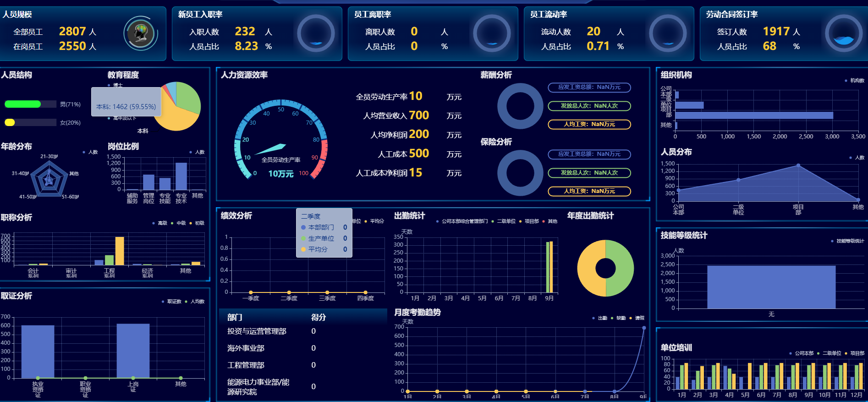This screenshot has height=402, width=868.
Task: Click the 1917 签订人数 value
Action: pyautogui.click(x=776, y=31)
